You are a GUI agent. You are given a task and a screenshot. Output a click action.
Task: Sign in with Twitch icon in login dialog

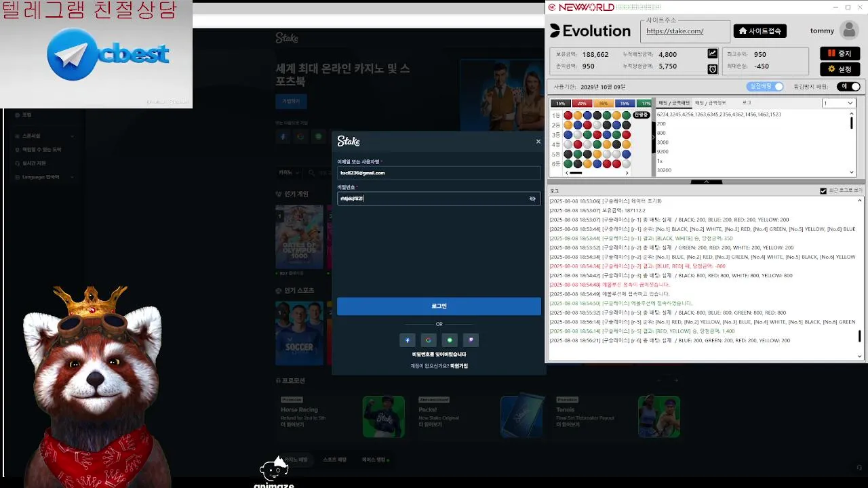pyautogui.click(x=471, y=340)
